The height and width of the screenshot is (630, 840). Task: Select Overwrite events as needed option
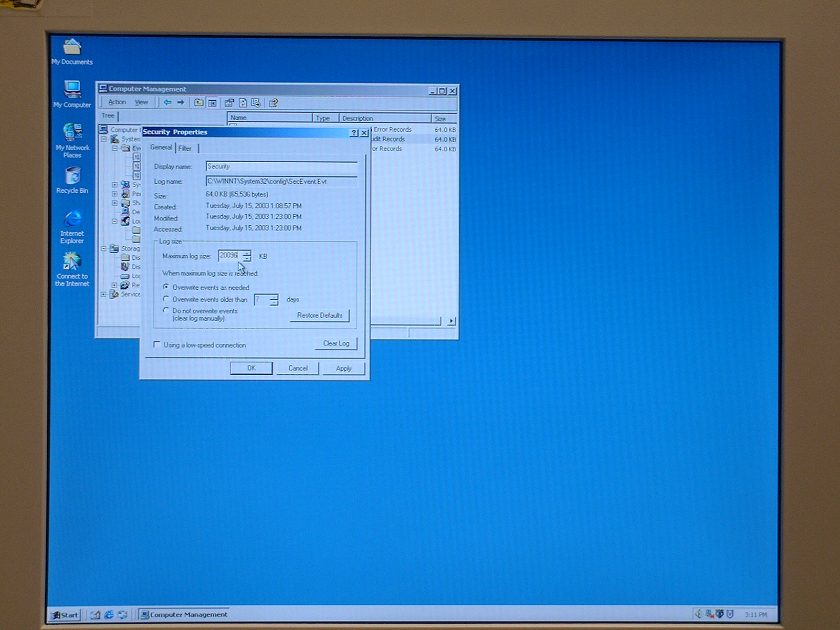coord(166,287)
